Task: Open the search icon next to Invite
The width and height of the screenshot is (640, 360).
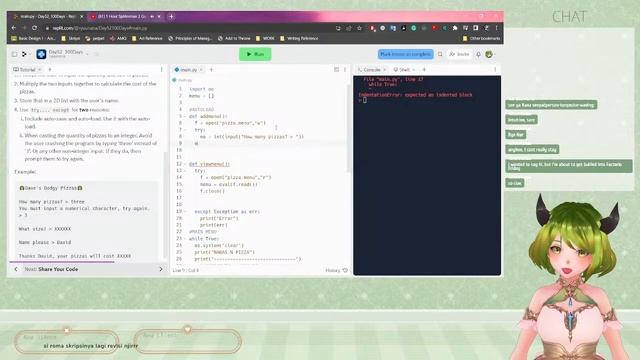Action: pyautogui.click(x=440, y=54)
